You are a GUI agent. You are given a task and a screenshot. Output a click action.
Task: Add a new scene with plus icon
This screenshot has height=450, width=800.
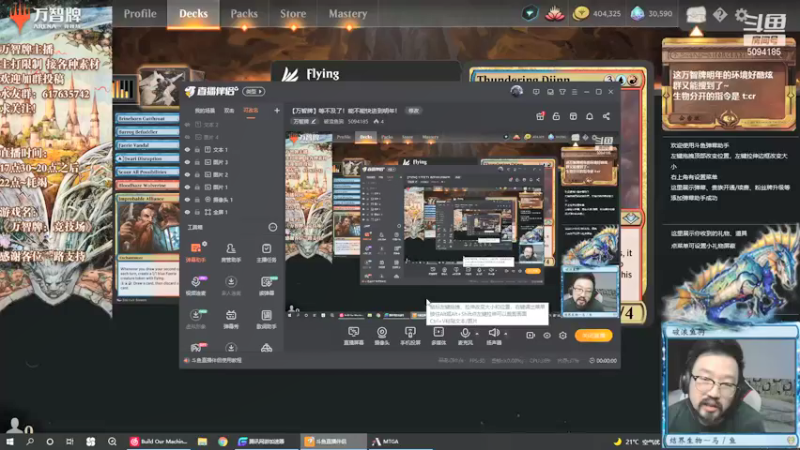point(277,110)
